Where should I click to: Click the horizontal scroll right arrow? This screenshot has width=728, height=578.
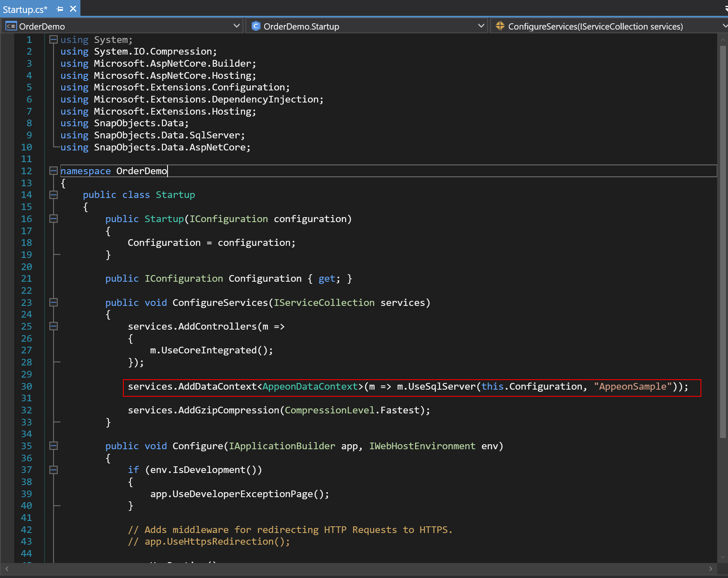tap(710, 569)
